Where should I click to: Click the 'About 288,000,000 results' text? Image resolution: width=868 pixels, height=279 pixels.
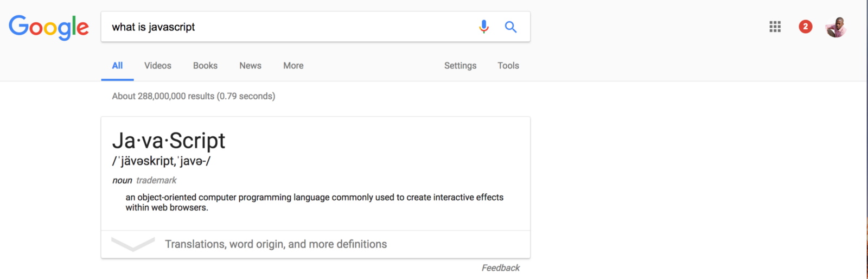193,96
